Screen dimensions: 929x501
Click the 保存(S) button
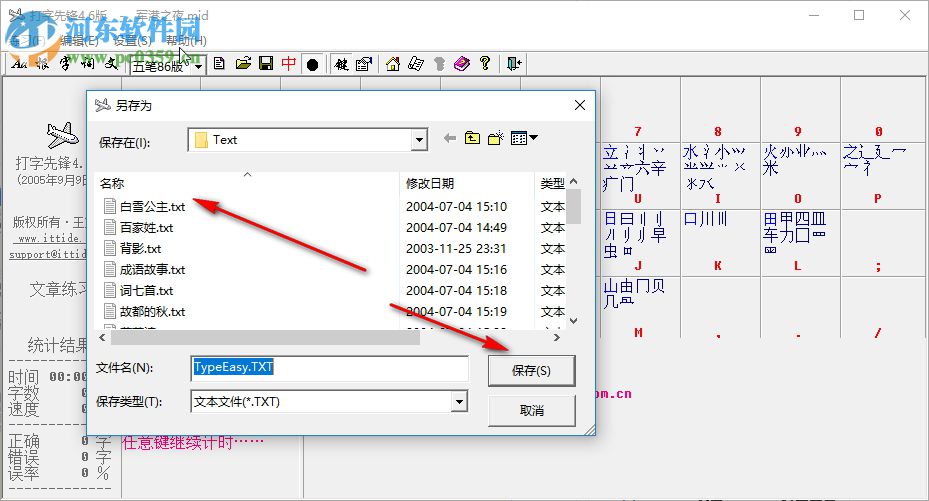[x=531, y=371]
